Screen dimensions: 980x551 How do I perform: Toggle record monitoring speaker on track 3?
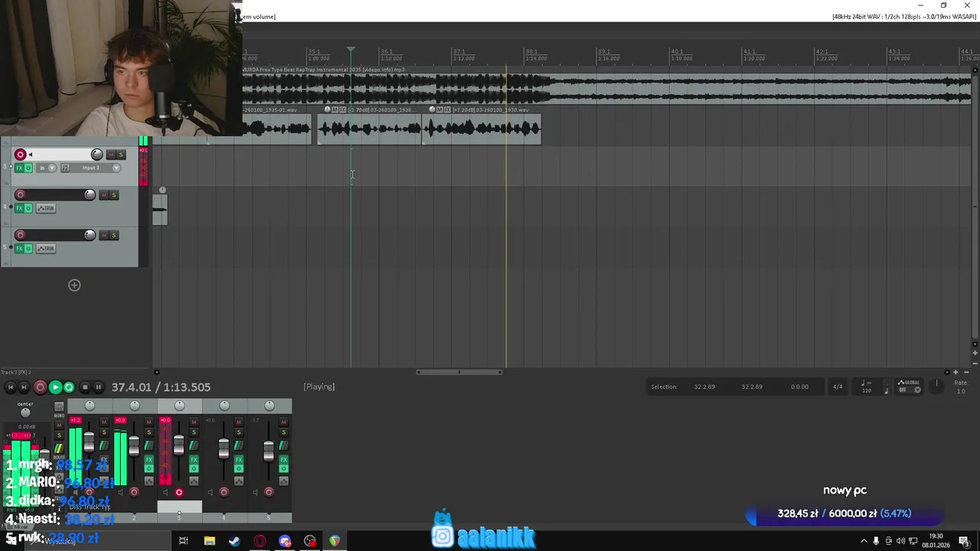coord(30,155)
